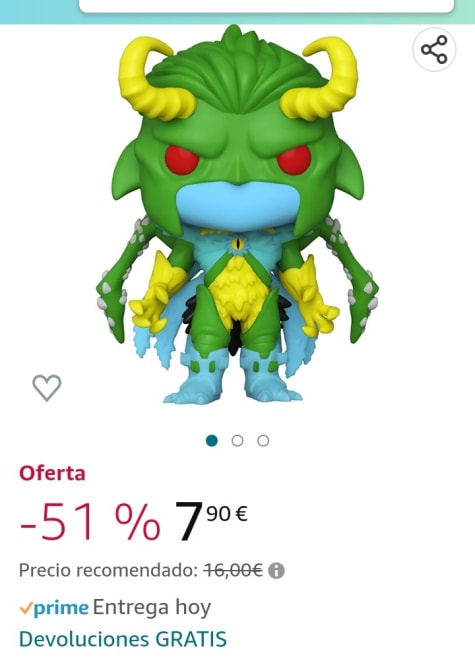The image size is (475, 659).
Task: Switch to the second image dot
Action: 238,440
